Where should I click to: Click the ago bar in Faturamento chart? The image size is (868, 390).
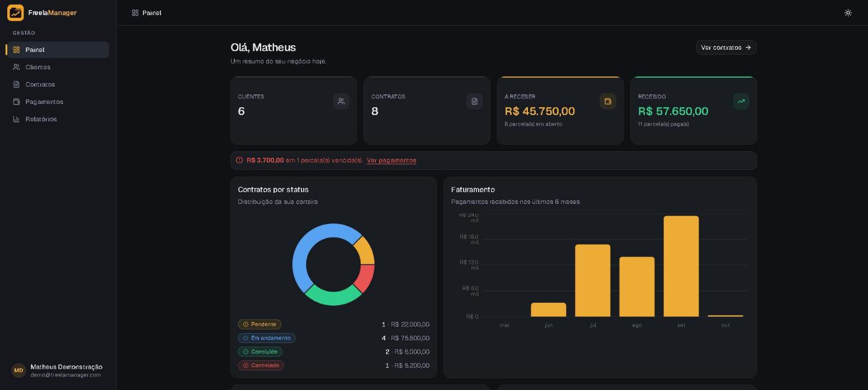637,287
